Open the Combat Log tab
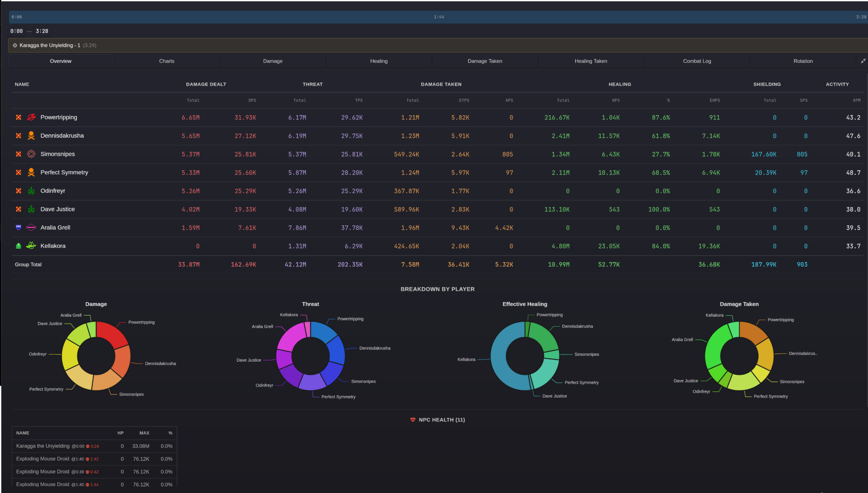Image resolution: width=868 pixels, height=493 pixels. click(x=697, y=61)
